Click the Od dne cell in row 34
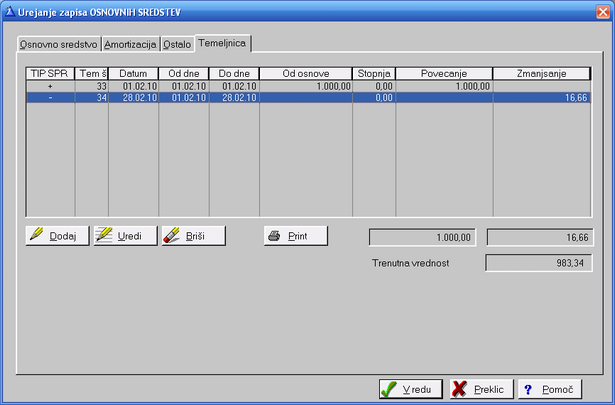The image size is (615, 405). coord(184,98)
